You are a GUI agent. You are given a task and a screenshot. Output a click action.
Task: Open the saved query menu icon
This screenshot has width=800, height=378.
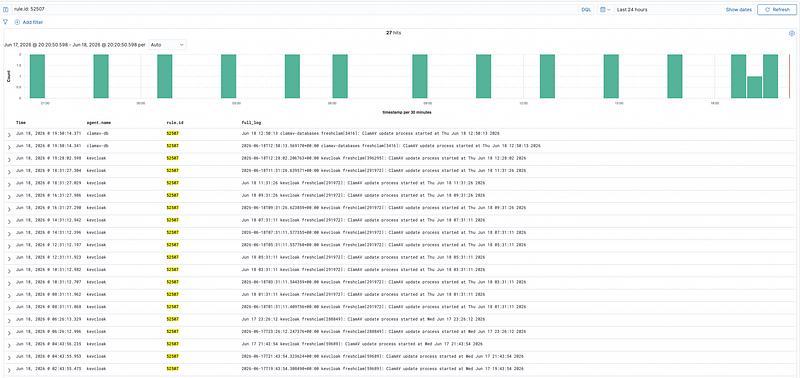pyautogui.click(x=6, y=10)
